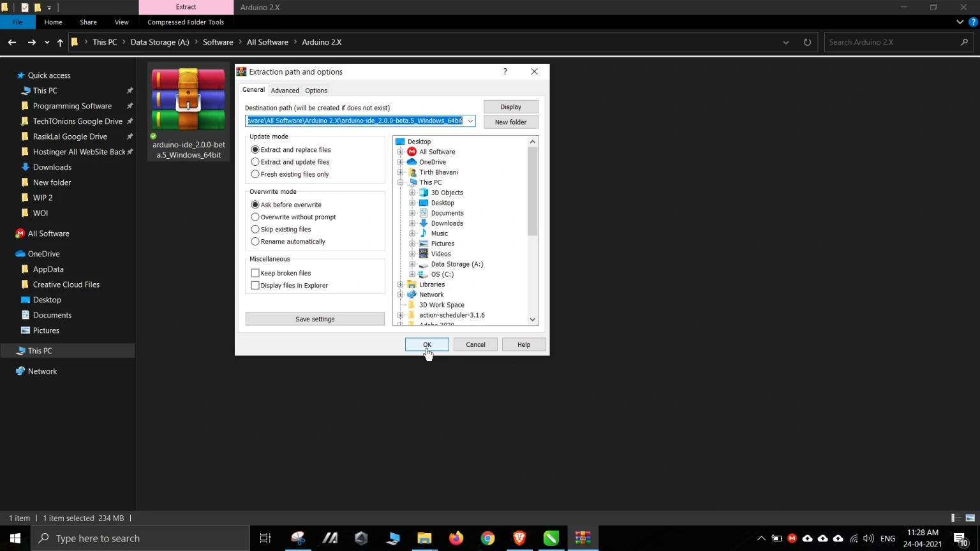Click the WinRAR icon in taskbar

[583, 538]
